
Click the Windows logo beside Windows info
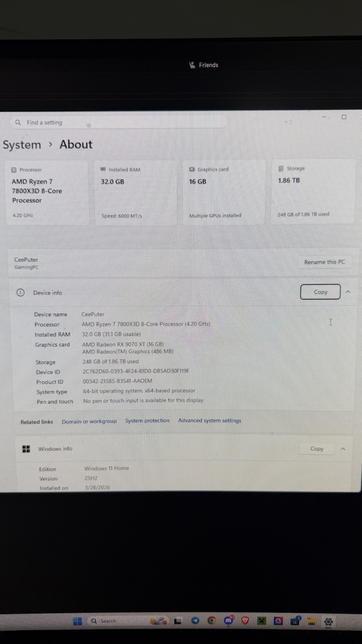point(26,449)
